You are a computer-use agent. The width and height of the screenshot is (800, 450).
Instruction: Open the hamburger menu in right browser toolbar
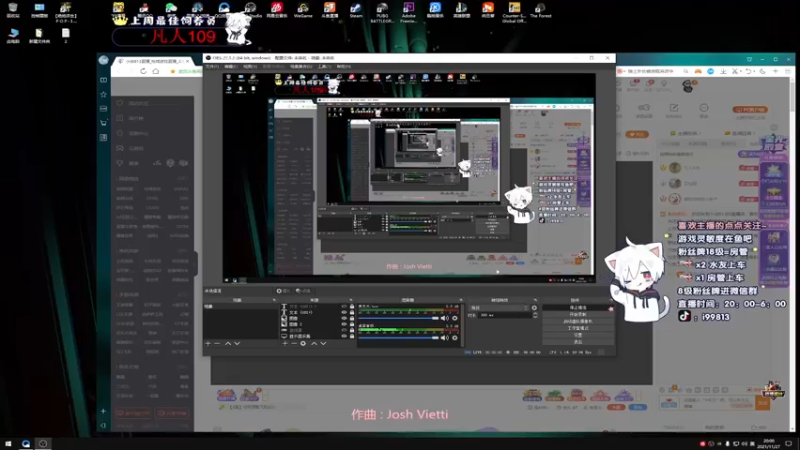pyautogui.click(x=788, y=71)
